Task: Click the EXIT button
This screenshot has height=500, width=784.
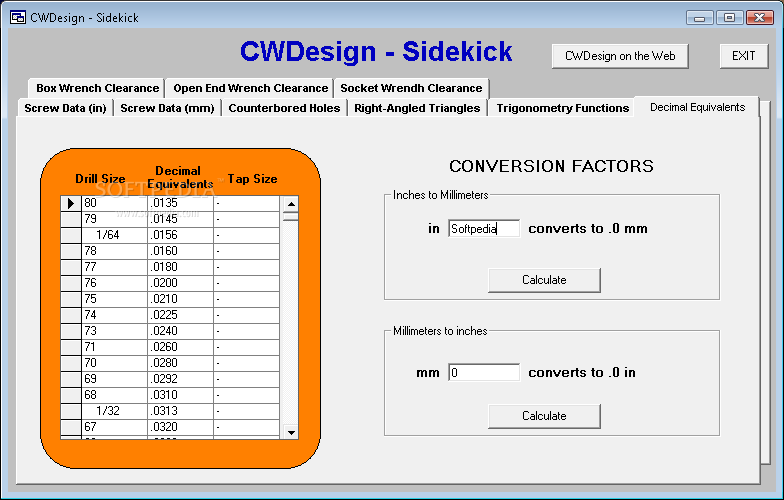Action: [744, 56]
